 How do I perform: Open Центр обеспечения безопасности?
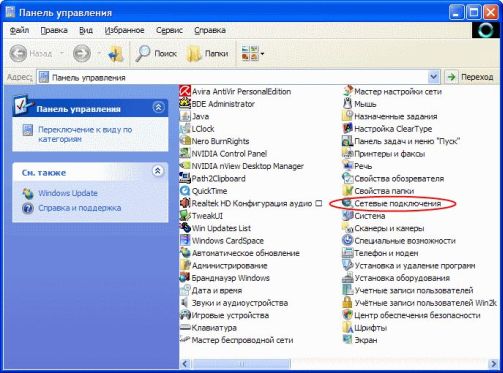click(411, 315)
